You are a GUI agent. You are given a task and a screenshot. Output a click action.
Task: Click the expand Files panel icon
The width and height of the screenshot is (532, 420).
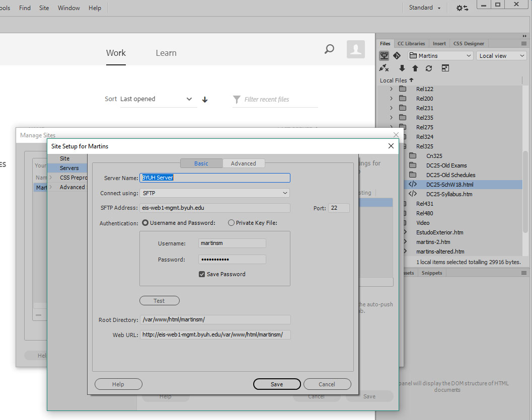pos(445,68)
